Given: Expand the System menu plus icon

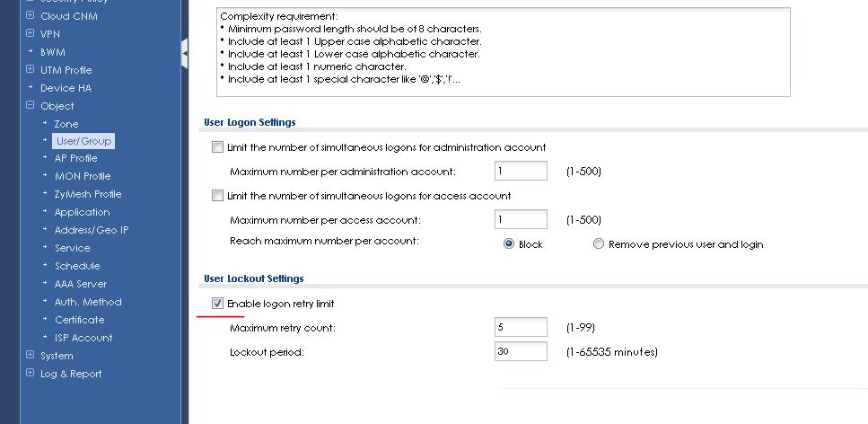Looking at the screenshot, I should (31, 356).
